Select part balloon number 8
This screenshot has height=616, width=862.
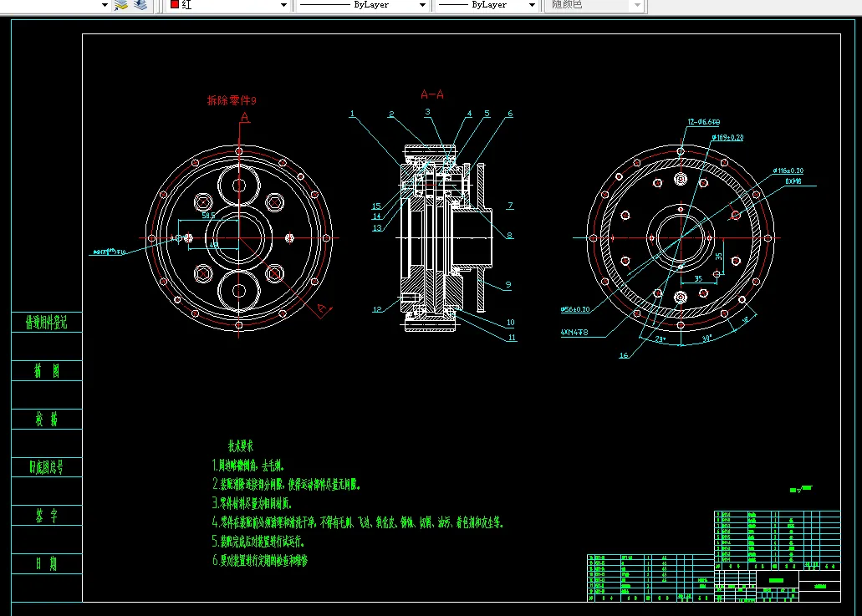[x=510, y=235]
